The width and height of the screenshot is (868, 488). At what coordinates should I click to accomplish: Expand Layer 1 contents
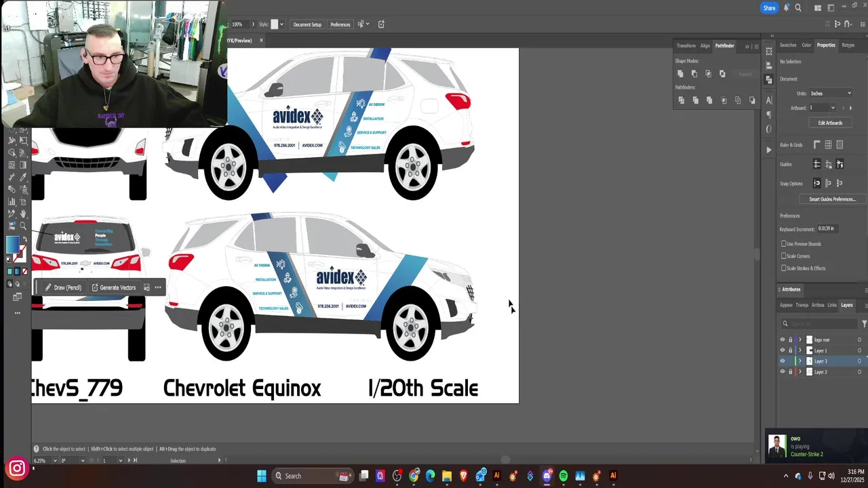point(800,350)
